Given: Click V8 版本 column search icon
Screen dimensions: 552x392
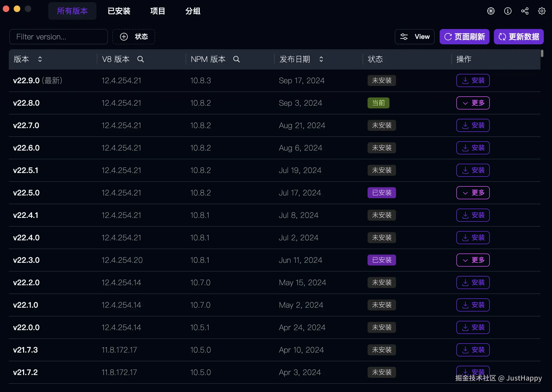Looking at the screenshot, I should coord(140,59).
